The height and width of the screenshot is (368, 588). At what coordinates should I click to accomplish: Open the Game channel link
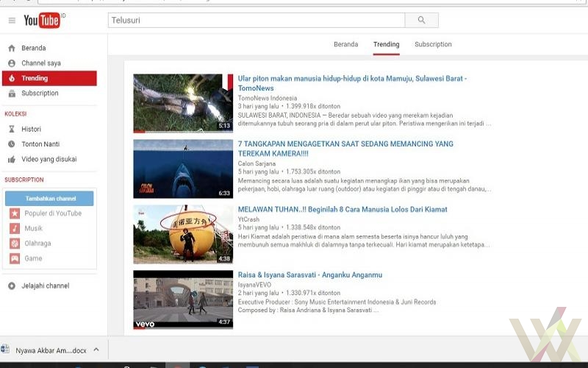point(33,258)
